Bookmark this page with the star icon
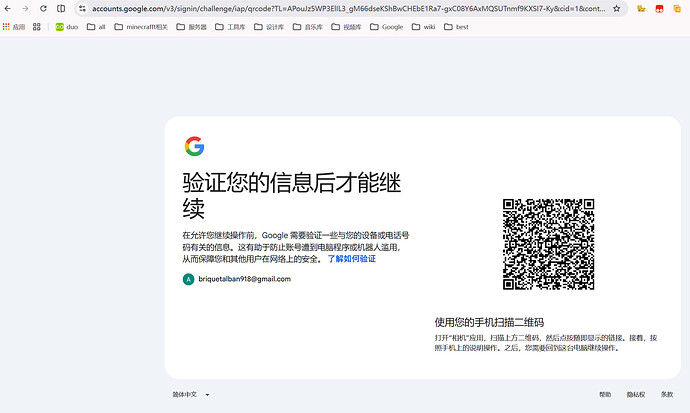Screen dimensions: 690x413 click(617, 8)
